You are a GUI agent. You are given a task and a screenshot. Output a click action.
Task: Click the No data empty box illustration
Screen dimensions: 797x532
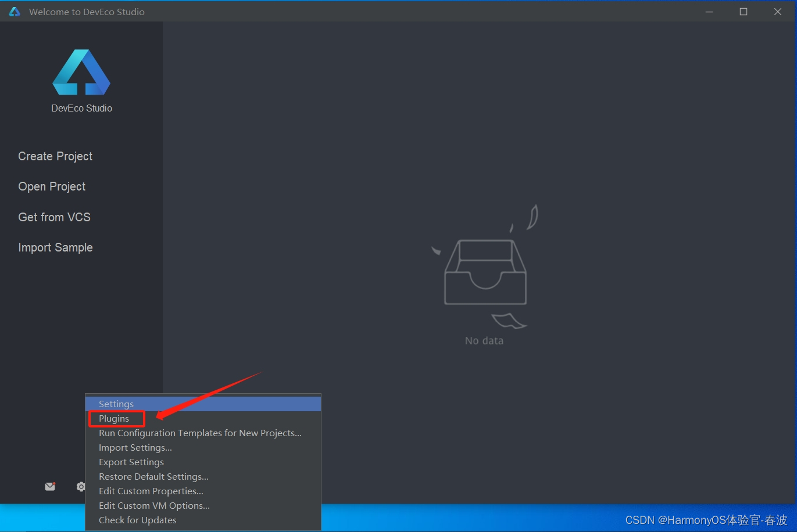[485, 267]
